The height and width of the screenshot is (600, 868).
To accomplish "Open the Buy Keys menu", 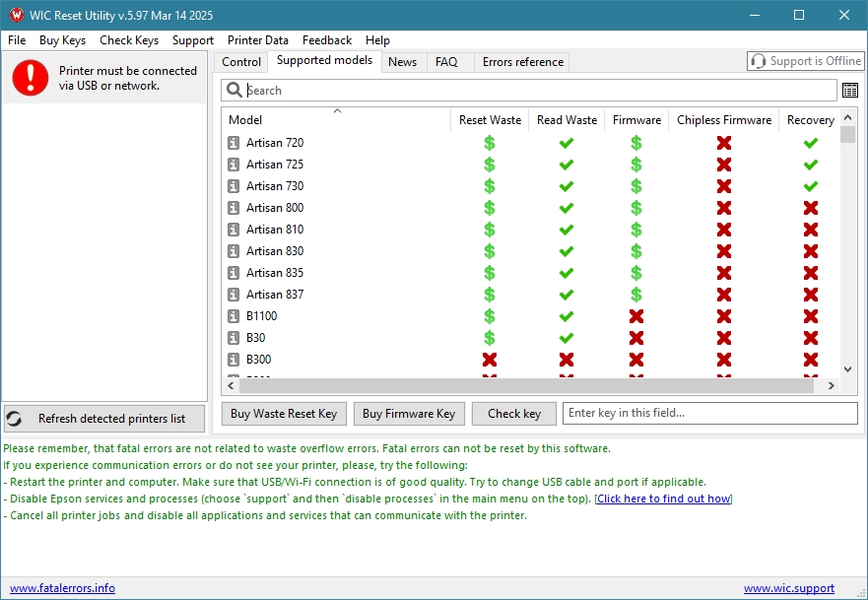I will coord(62,40).
